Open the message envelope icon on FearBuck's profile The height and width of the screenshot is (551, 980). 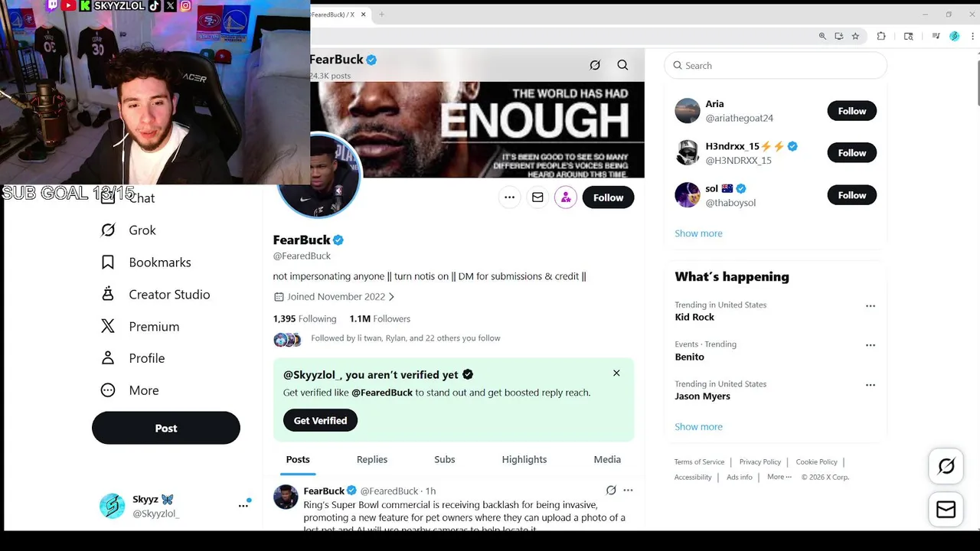click(x=537, y=197)
